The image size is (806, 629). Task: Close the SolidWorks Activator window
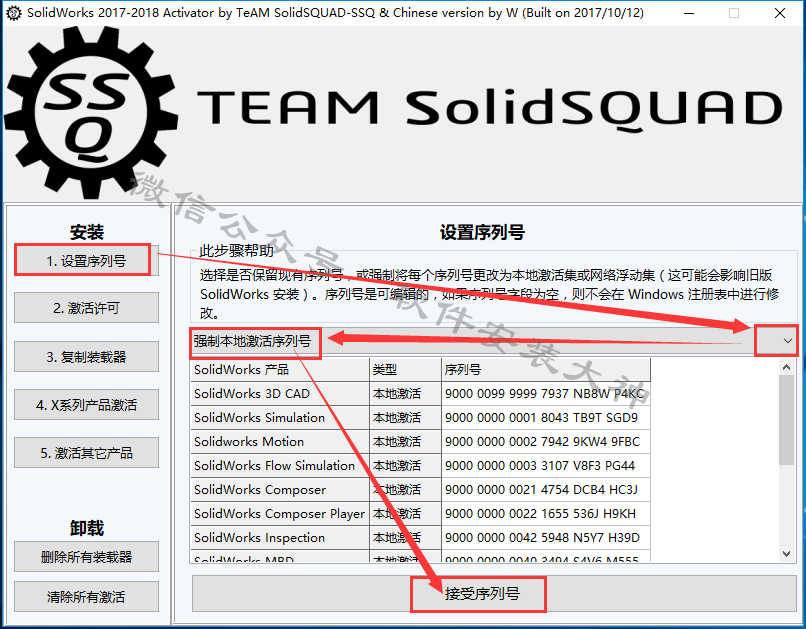(780, 13)
